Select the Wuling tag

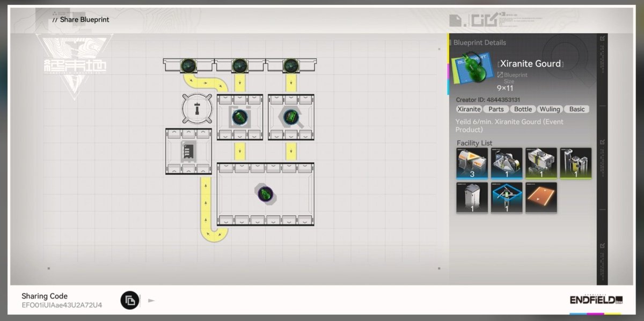(550, 109)
